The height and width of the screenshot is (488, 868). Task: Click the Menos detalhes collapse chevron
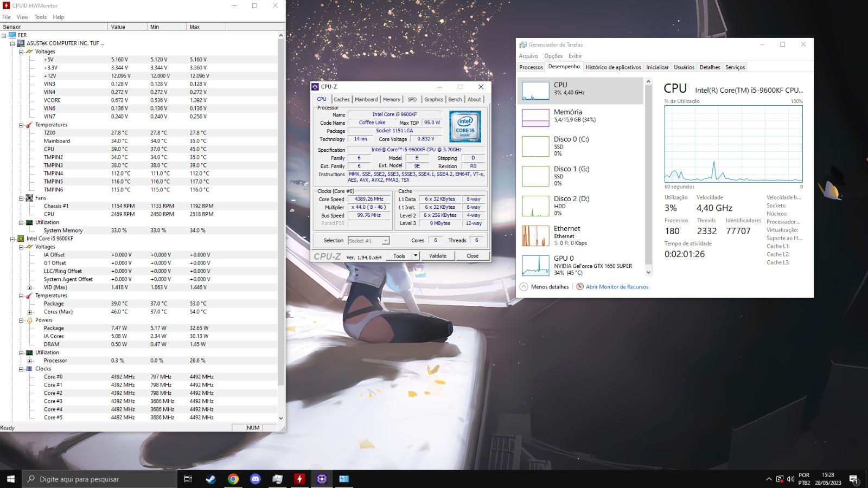click(x=524, y=287)
